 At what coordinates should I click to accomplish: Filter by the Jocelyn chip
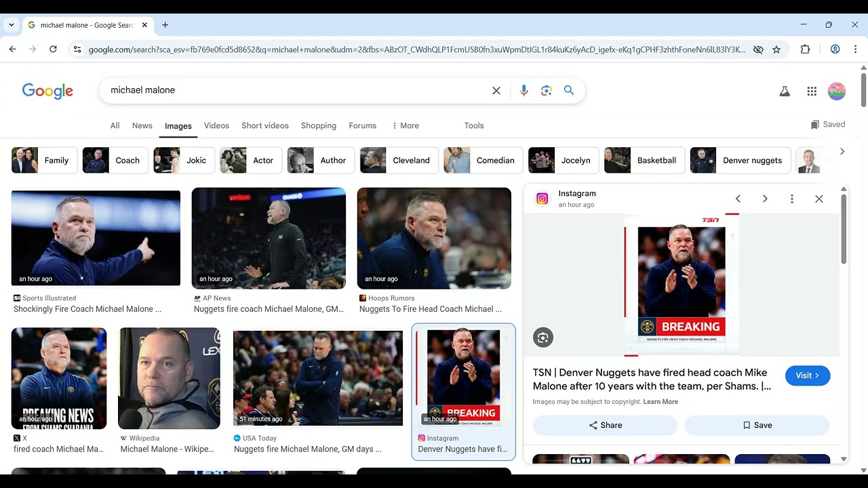[x=564, y=161]
